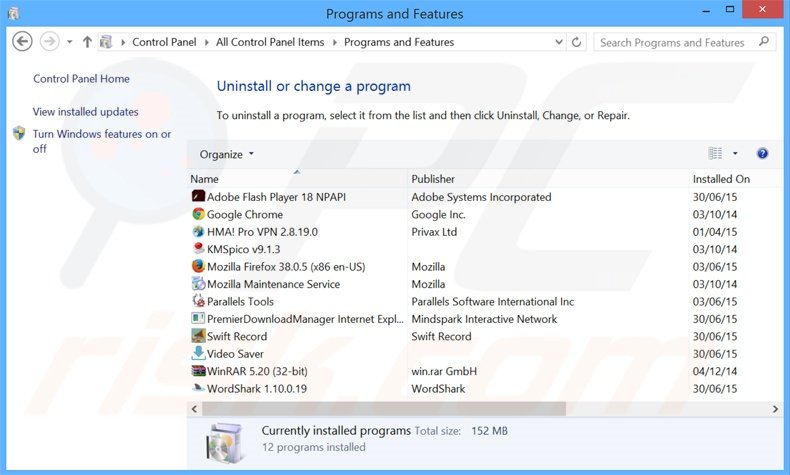Open the view options dropdown arrow

[735, 153]
